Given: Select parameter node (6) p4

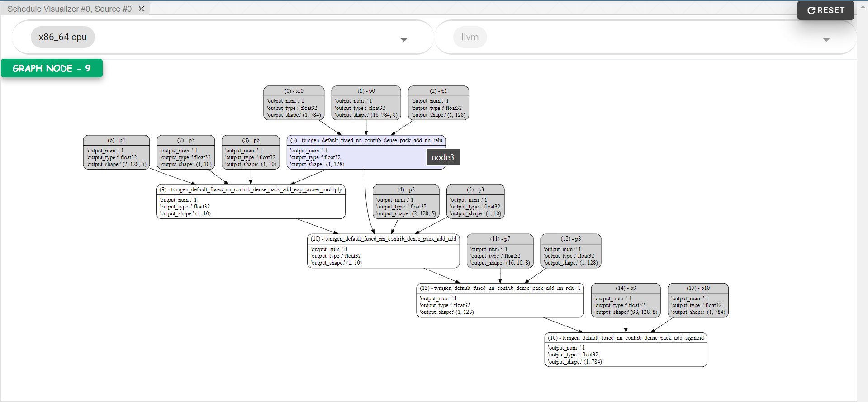Looking at the screenshot, I should click(x=116, y=152).
